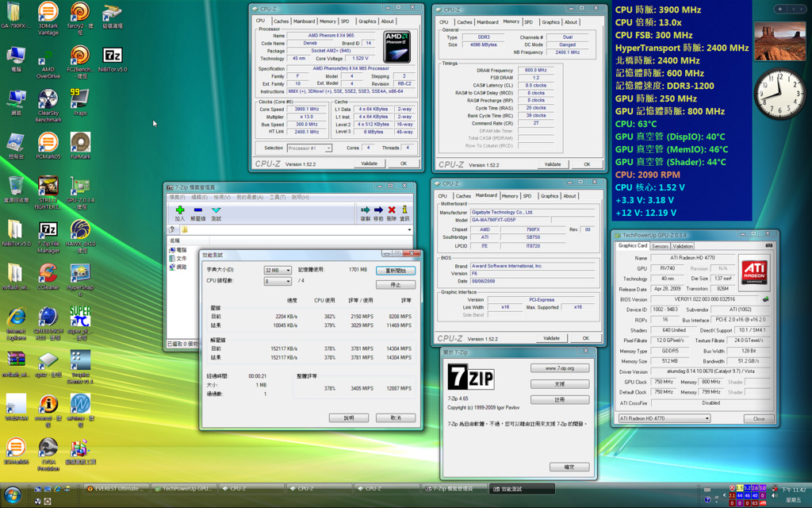Click the www.7-zip.org button in About dialog
Screen dimensions: 812x508
560,368
